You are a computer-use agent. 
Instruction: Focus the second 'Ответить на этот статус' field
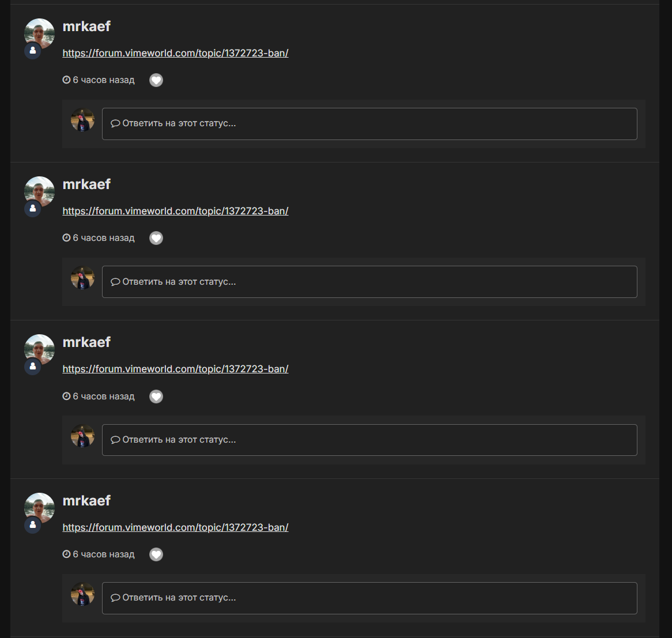[x=369, y=282]
